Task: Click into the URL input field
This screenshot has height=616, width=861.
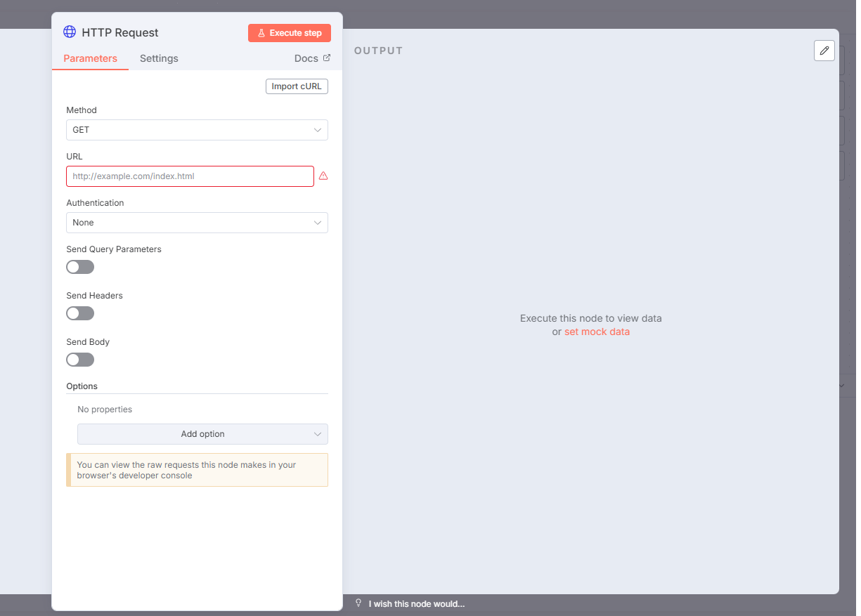Action: pos(190,176)
